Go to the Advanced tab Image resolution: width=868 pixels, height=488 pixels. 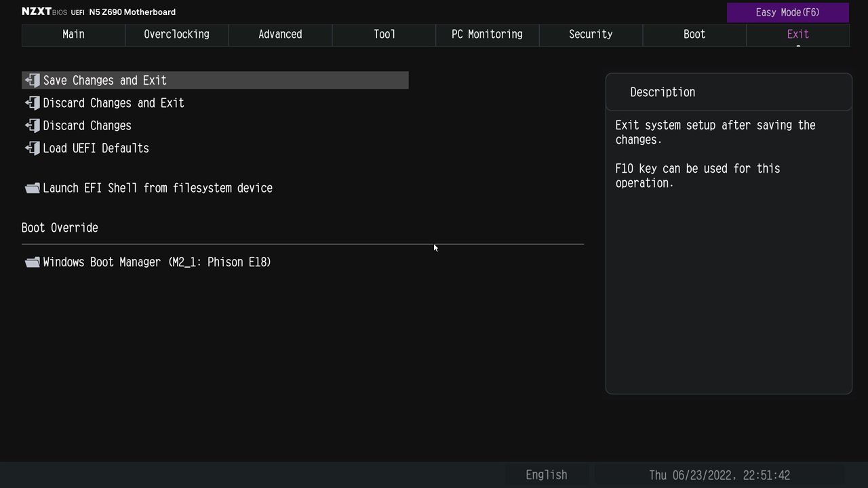point(280,35)
